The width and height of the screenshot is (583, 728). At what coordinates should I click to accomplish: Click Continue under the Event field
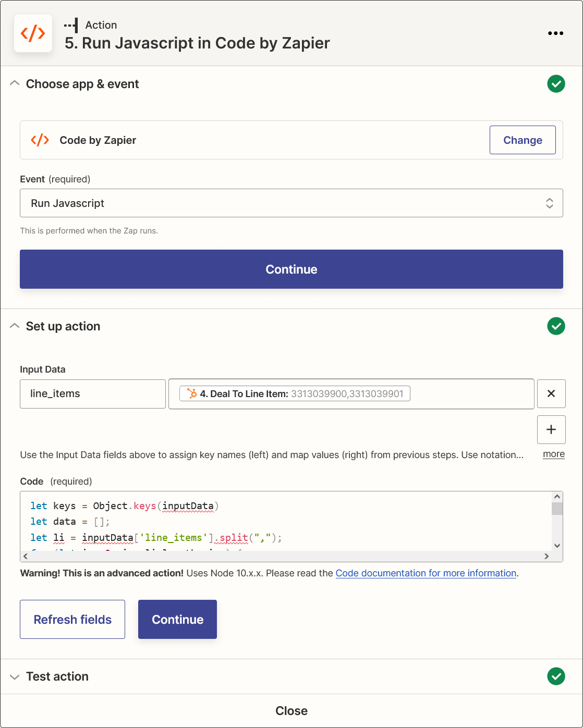(x=291, y=269)
